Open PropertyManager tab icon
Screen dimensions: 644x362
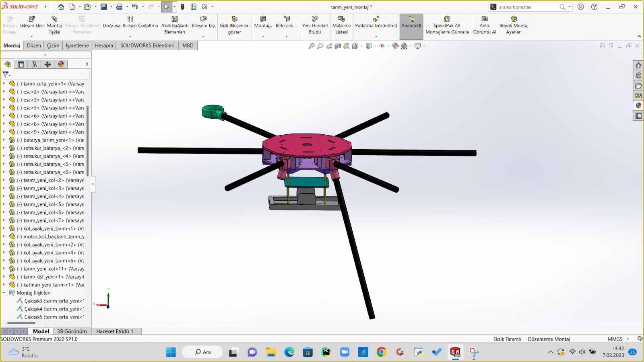pos(21,64)
